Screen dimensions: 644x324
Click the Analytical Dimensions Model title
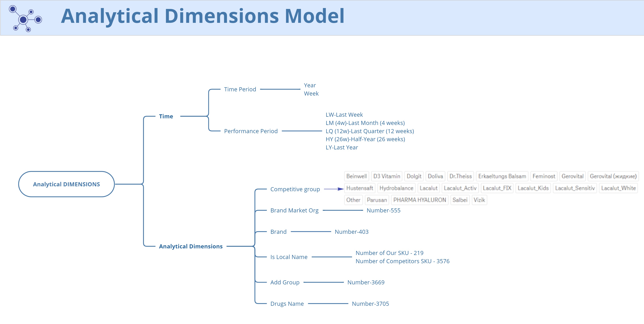click(x=202, y=16)
